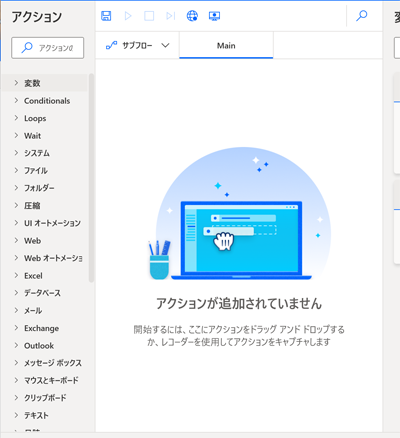
Task: Expand the Excel action group
Action: pos(45,276)
